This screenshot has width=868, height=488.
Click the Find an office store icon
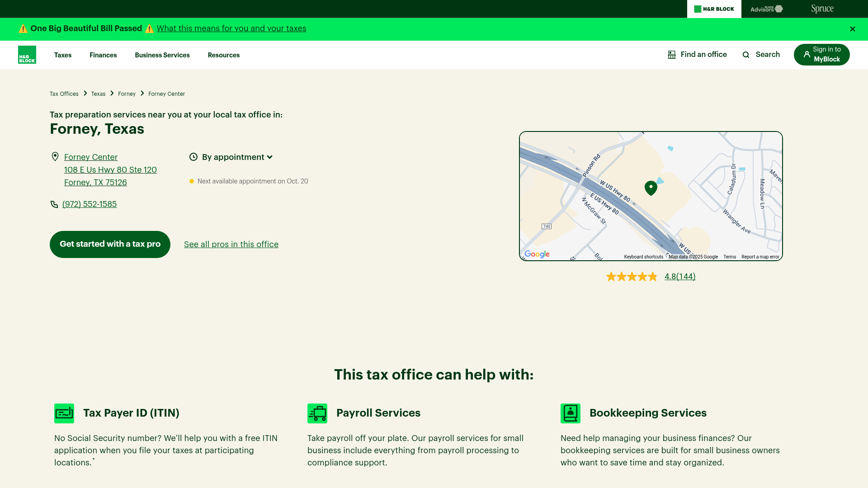[x=672, y=55]
